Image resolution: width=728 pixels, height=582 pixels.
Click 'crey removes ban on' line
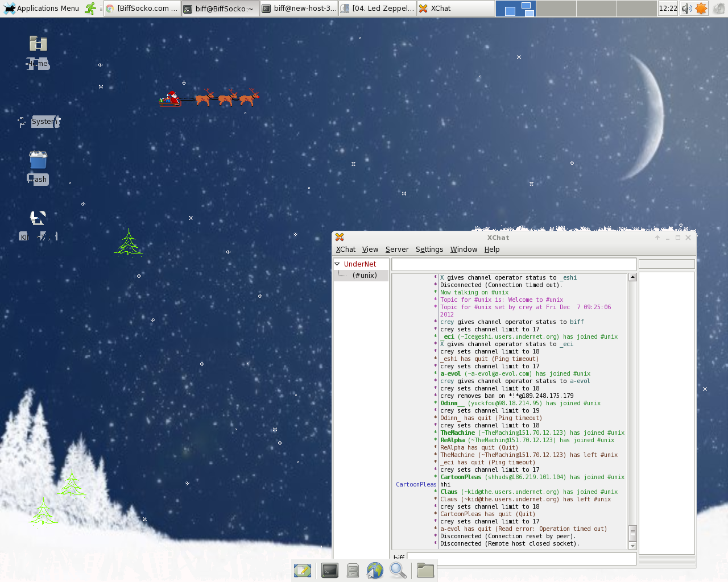tap(507, 396)
